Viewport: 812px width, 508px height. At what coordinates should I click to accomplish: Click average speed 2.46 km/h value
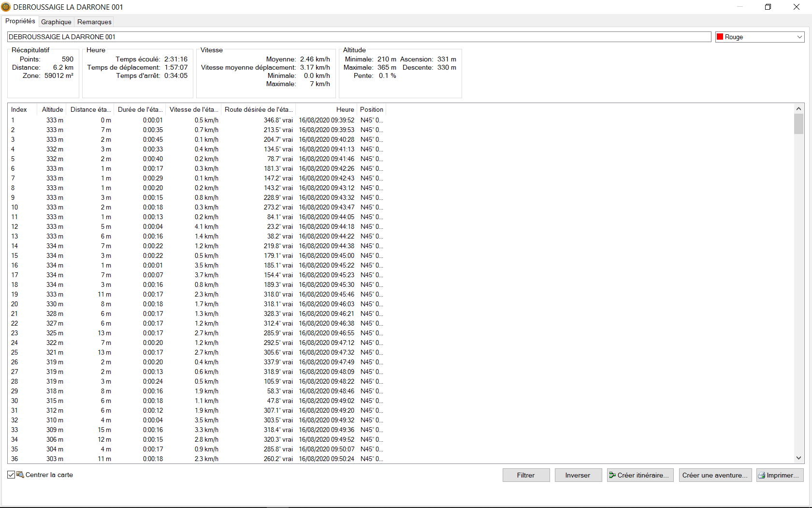315,59
